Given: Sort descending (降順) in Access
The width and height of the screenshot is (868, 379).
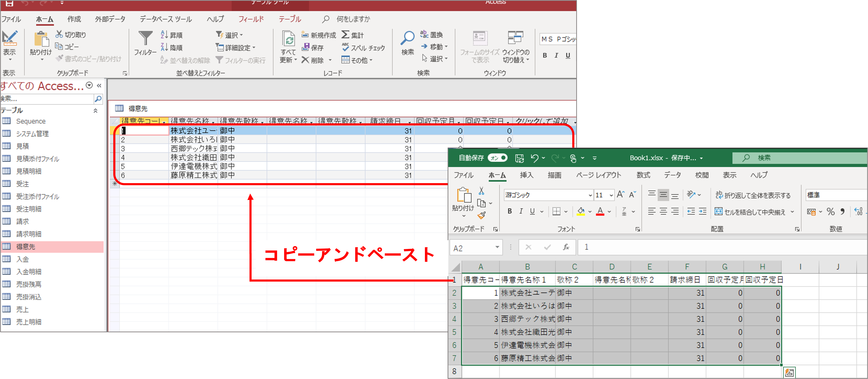Looking at the screenshot, I should coord(172,47).
